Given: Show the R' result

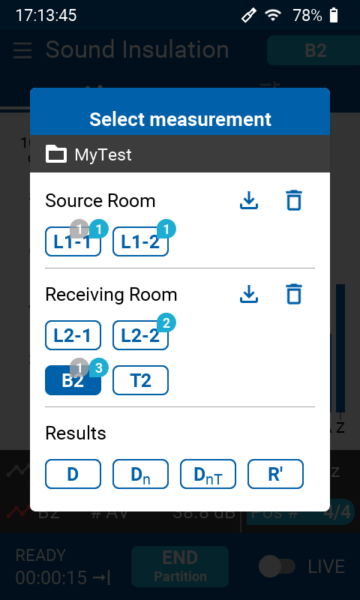Looking at the screenshot, I should tap(275, 474).
